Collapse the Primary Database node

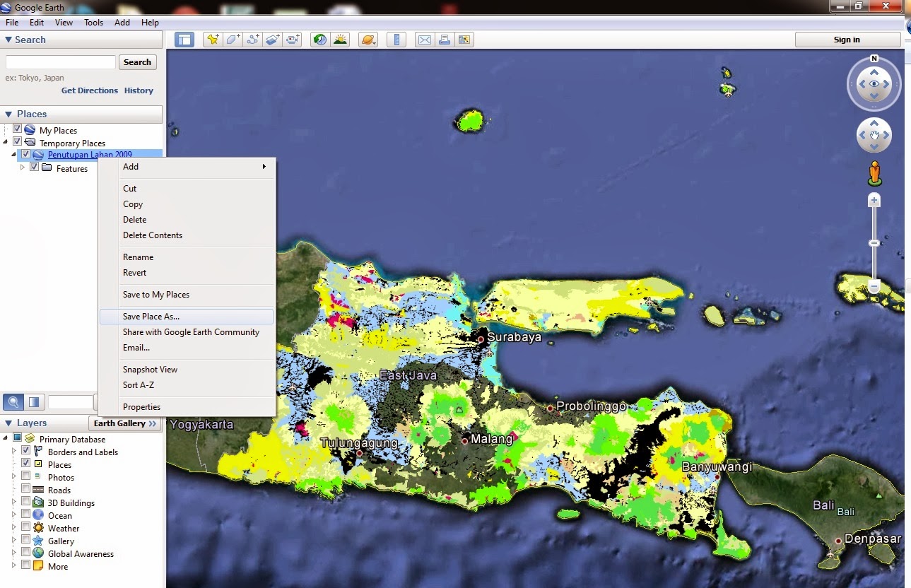pos(6,439)
